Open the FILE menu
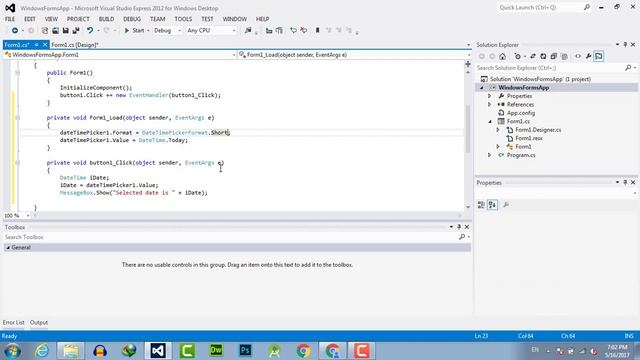This screenshot has height=360, width=640. [x=10, y=19]
